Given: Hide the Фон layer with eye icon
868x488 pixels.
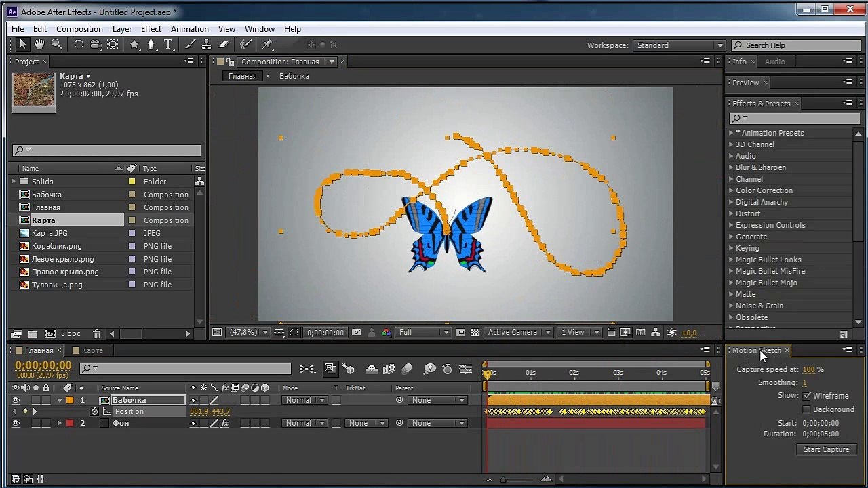Looking at the screenshot, I should (16, 423).
